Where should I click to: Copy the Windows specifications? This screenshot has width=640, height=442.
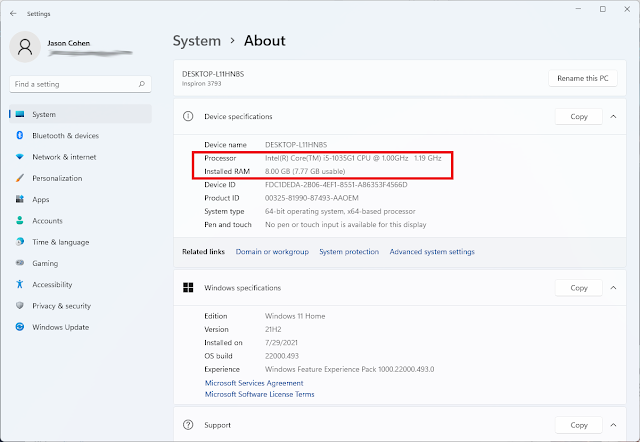579,288
